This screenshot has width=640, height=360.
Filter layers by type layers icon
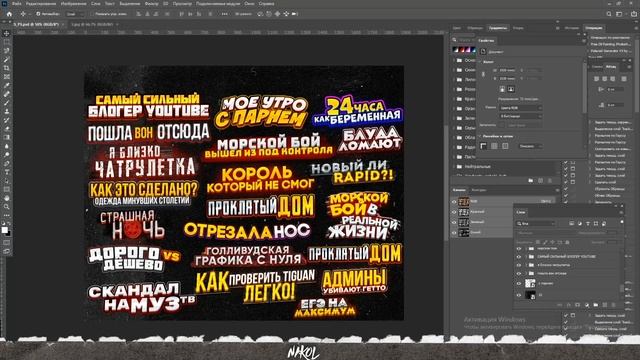tap(588, 224)
